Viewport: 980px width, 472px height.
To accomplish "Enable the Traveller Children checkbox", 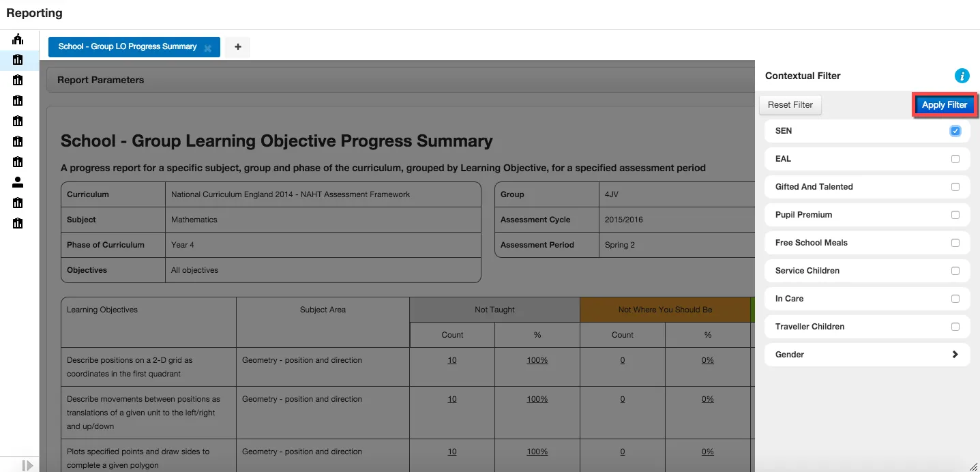I will (x=955, y=327).
